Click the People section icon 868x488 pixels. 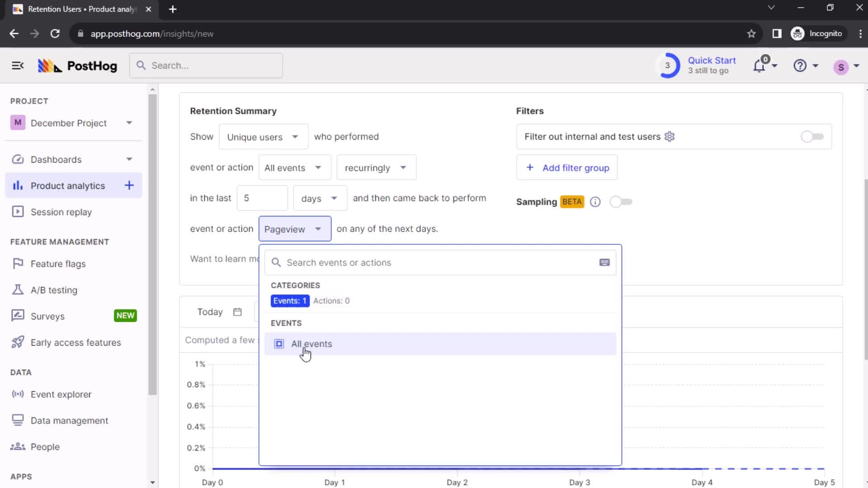17,446
